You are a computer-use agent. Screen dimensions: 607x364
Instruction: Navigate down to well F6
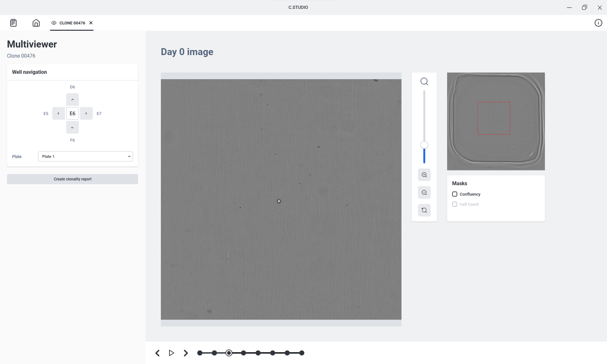pyautogui.click(x=72, y=127)
